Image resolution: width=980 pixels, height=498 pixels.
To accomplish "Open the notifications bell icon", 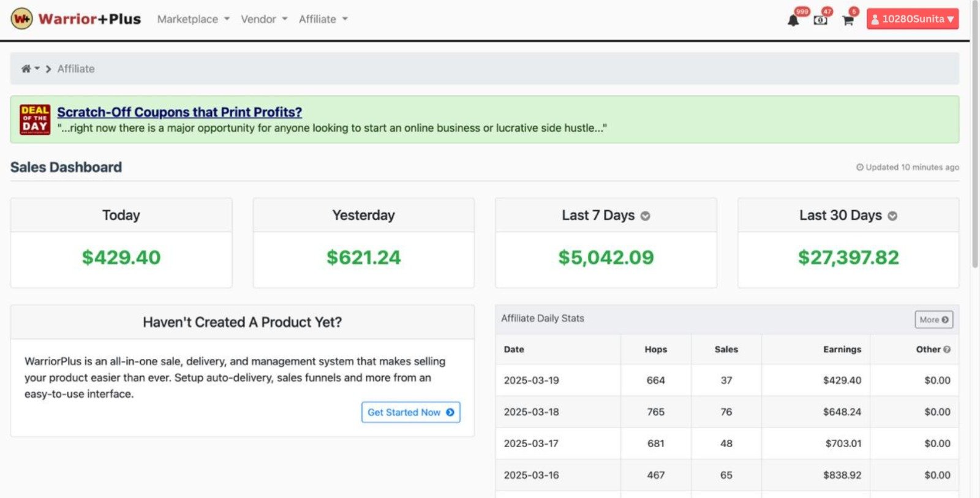I will tap(793, 20).
